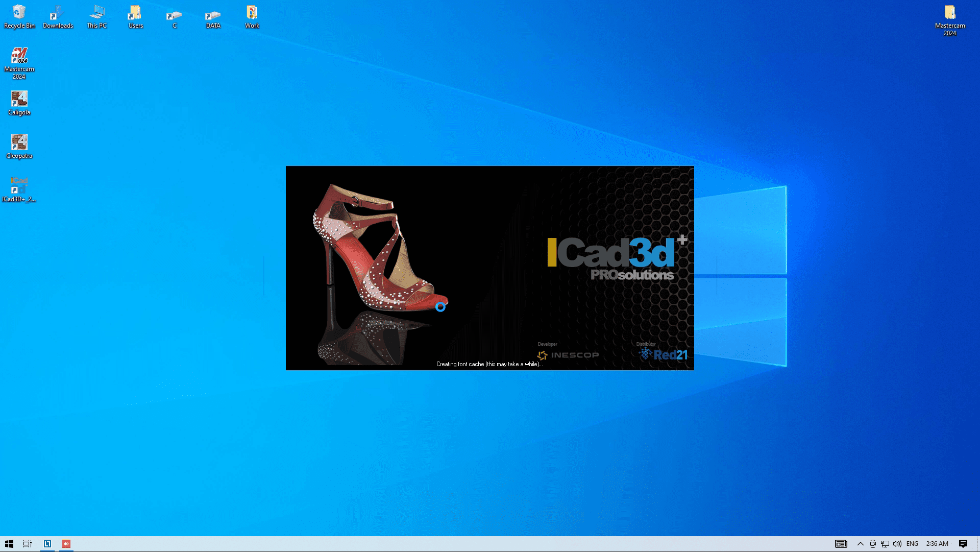The image size is (980, 552).
Task: Open the C drive shortcut
Action: click(174, 16)
